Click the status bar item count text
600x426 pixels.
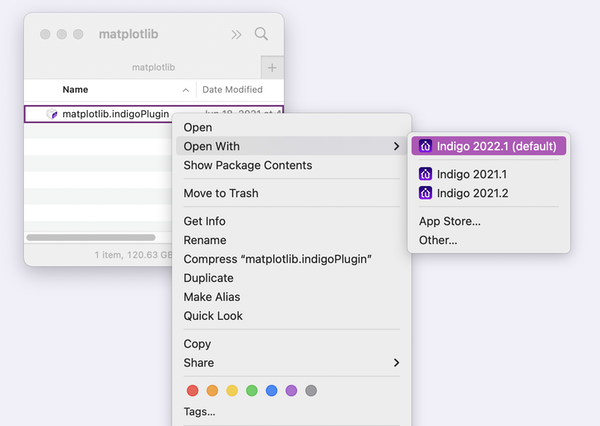(134, 255)
